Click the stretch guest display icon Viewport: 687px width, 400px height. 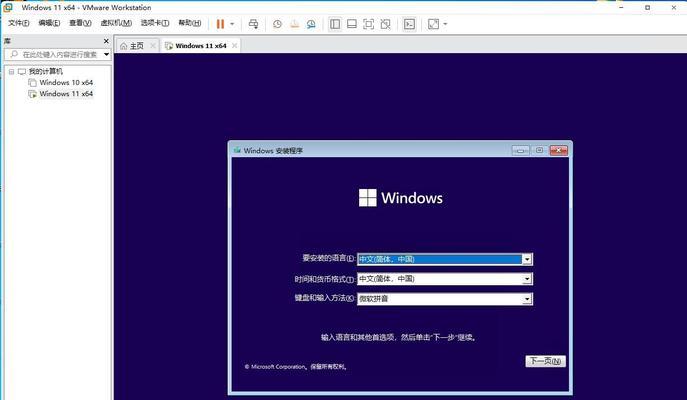click(x=433, y=24)
